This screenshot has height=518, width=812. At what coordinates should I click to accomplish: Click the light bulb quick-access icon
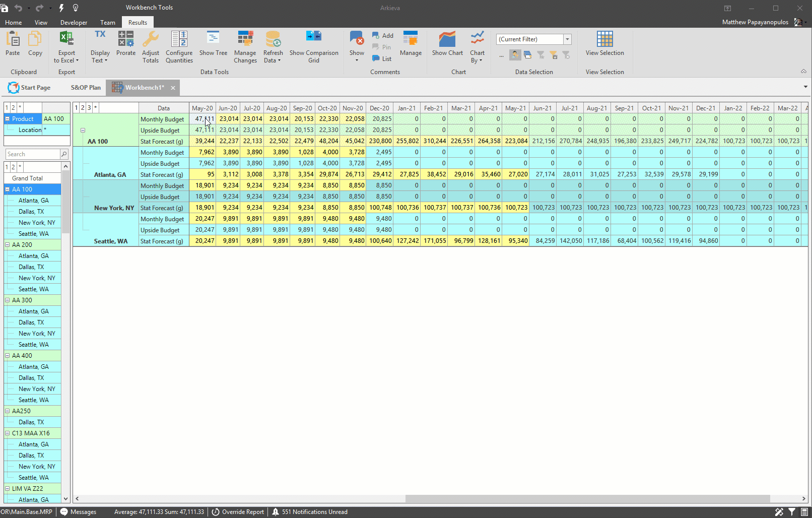click(x=76, y=8)
